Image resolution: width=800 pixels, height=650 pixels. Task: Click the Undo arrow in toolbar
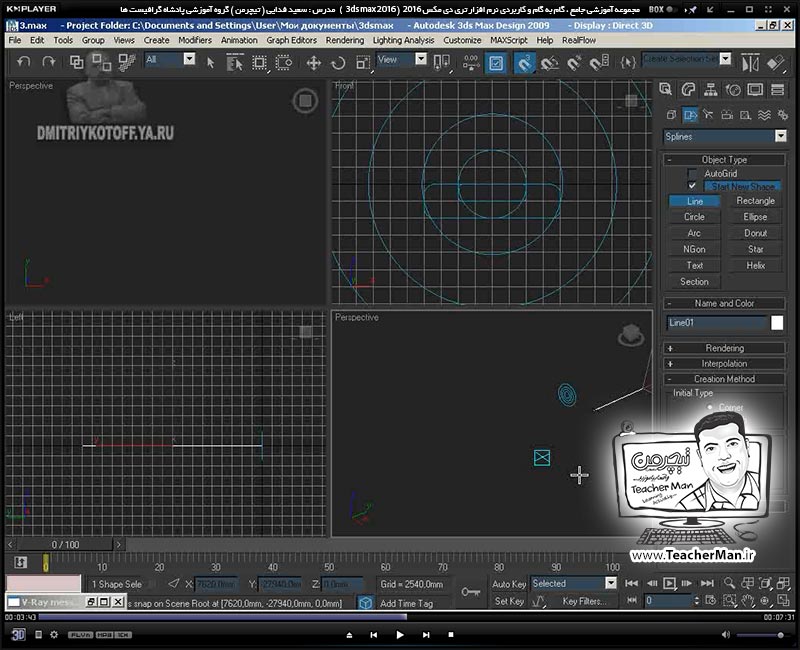pyautogui.click(x=23, y=62)
